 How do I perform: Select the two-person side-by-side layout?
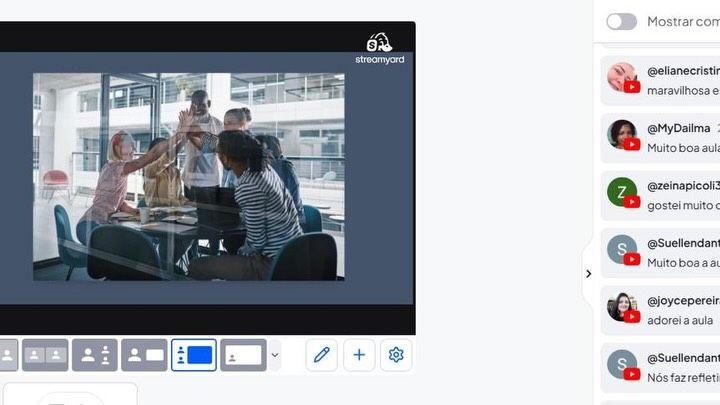click(x=45, y=355)
